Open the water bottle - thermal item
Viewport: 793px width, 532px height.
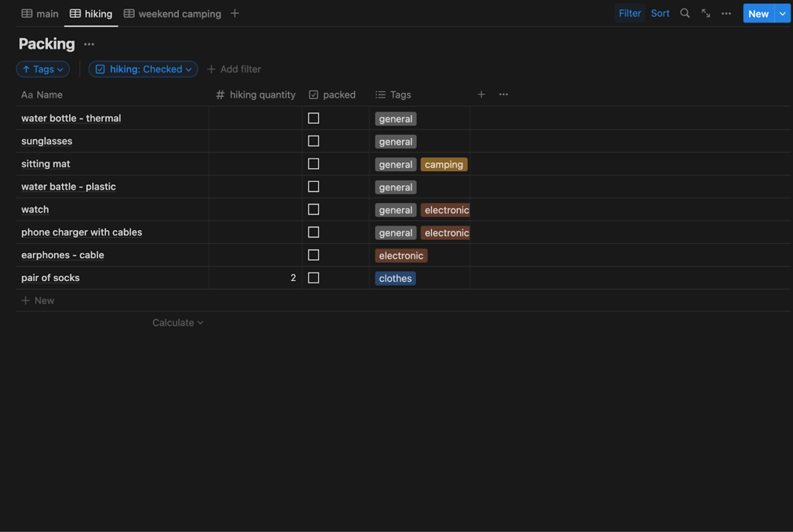[71, 118]
